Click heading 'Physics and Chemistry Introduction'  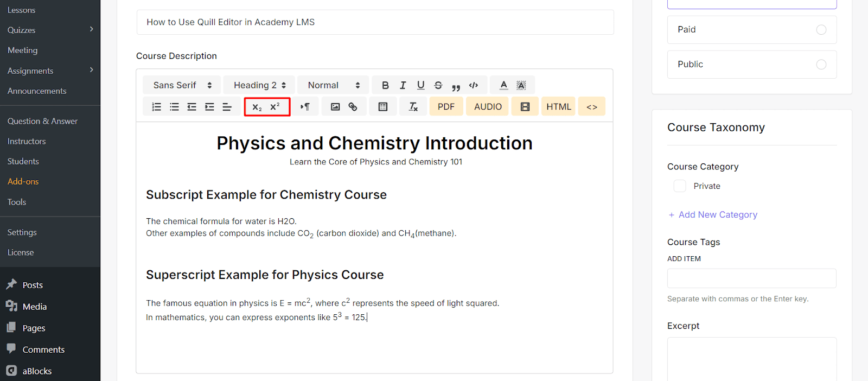[375, 143]
